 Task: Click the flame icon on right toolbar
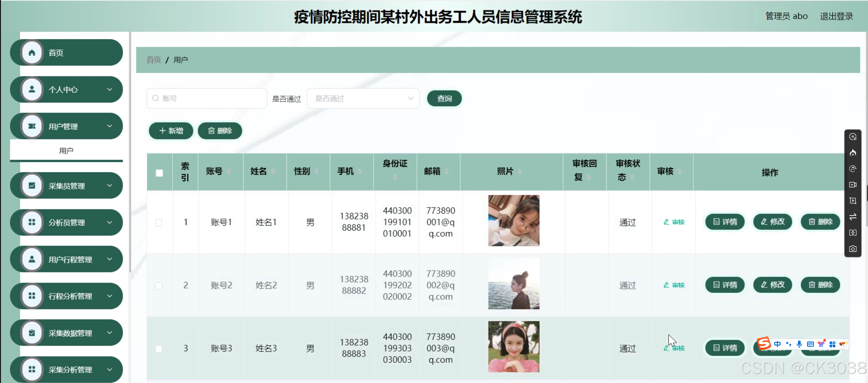coord(852,153)
